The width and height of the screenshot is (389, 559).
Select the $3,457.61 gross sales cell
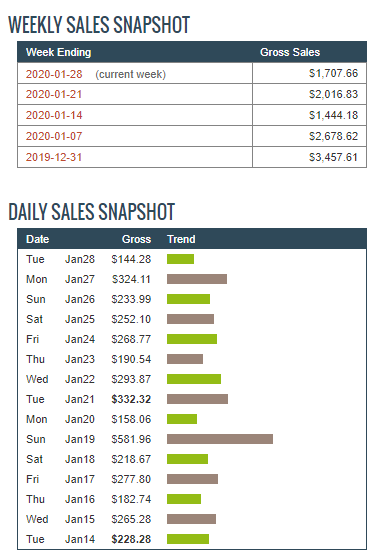(333, 157)
